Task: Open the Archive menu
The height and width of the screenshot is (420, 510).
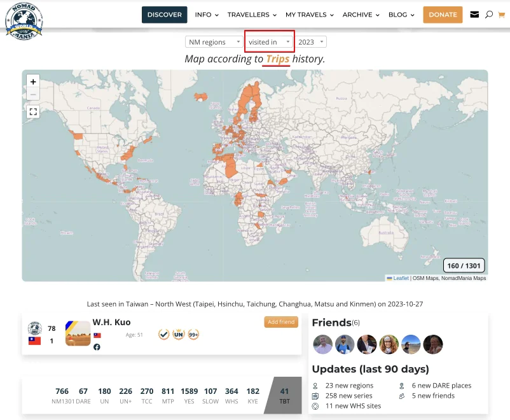Action: 361,15
